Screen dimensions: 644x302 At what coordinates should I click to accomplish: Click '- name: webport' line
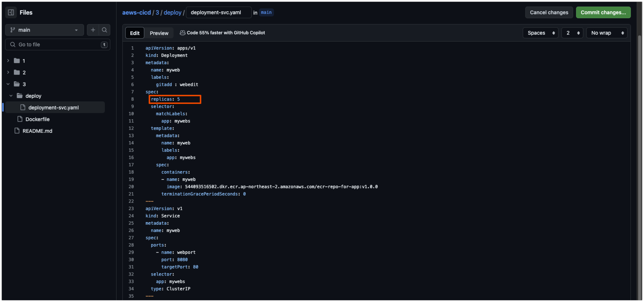[176, 252]
